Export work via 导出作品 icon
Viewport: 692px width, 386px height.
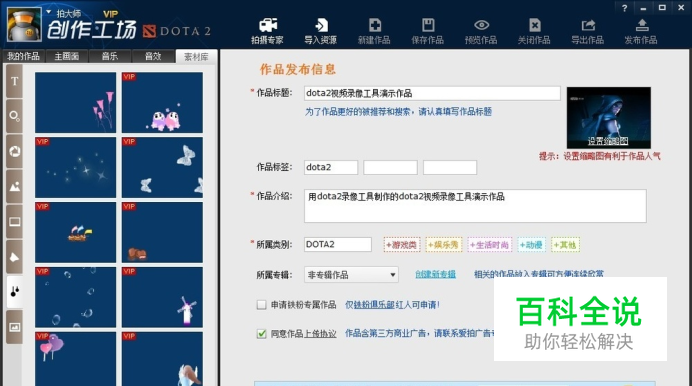coord(587,31)
